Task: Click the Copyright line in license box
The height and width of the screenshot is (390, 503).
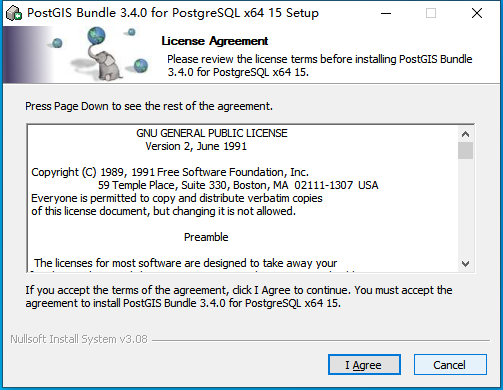Action: 170,172
